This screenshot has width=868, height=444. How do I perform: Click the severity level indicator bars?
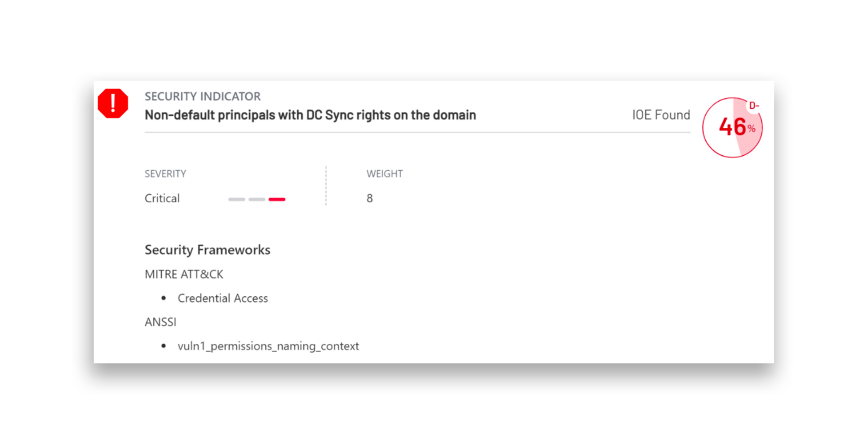pos(257,199)
